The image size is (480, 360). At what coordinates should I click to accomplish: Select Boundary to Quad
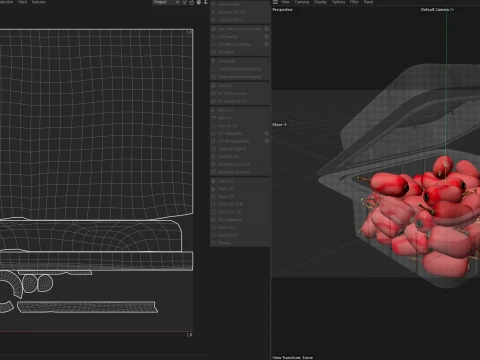240,172
